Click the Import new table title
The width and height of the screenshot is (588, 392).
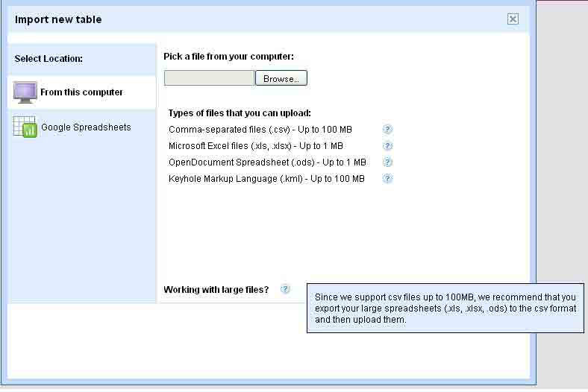58,19
